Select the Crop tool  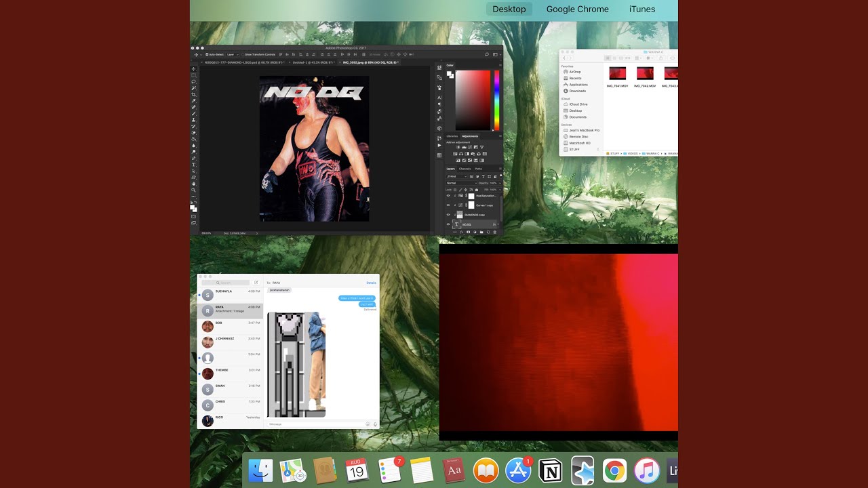pos(193,94)
